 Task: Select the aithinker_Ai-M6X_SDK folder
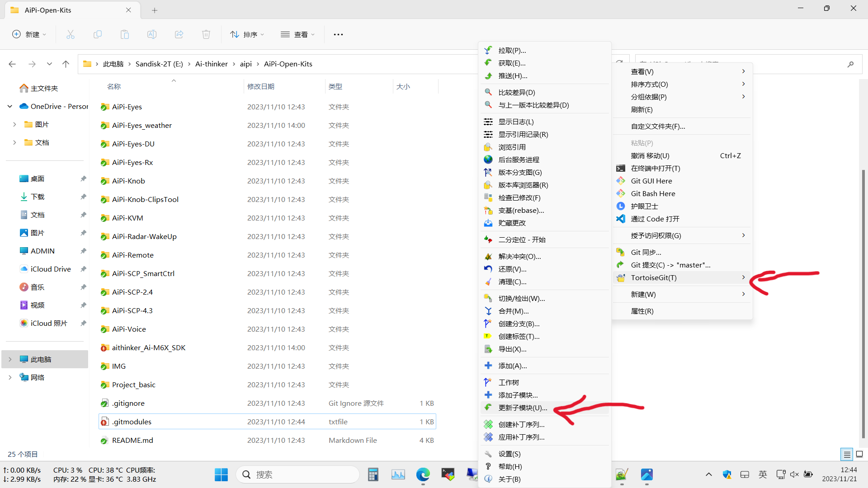click(x=267, y=347)
